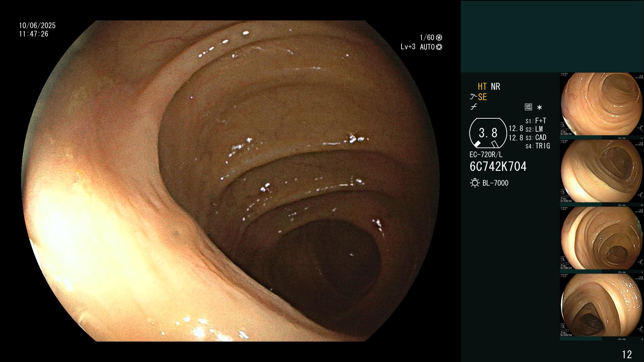644x362 pixels.
Task: Click the S2: LM switch assignment
Action: point(534,129)
